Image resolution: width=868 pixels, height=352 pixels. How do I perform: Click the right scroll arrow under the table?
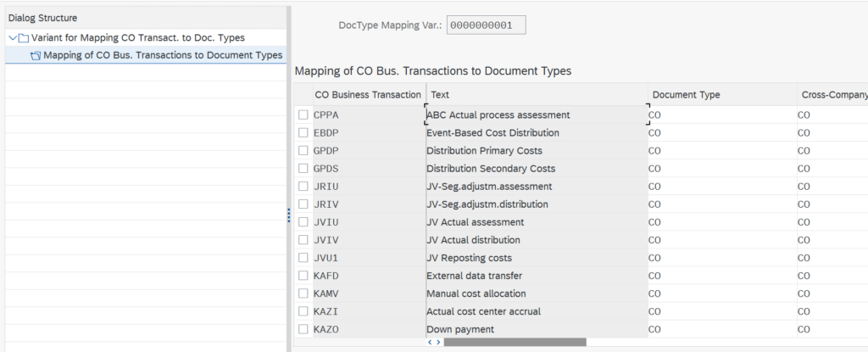click(438, 342)
